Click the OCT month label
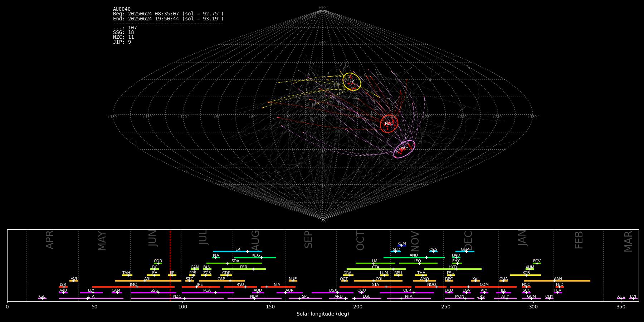Screen dimensions: 644x322 tap(360, 240)
